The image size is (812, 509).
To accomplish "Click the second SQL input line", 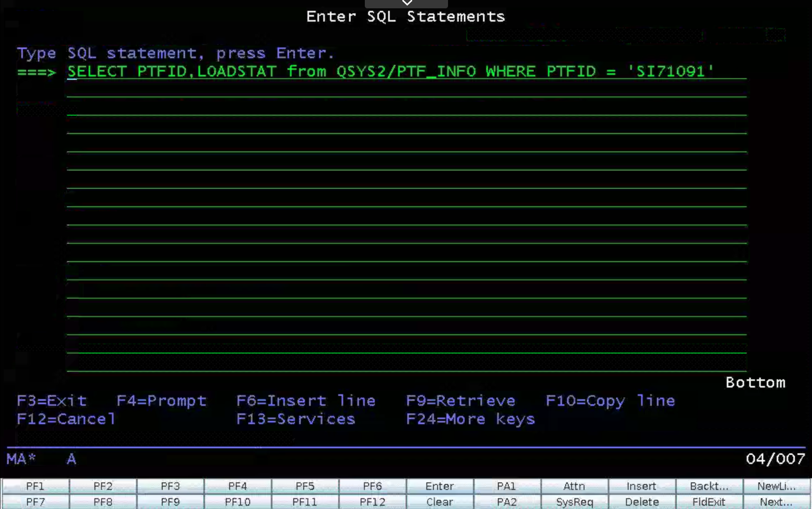I will point(407,89).
